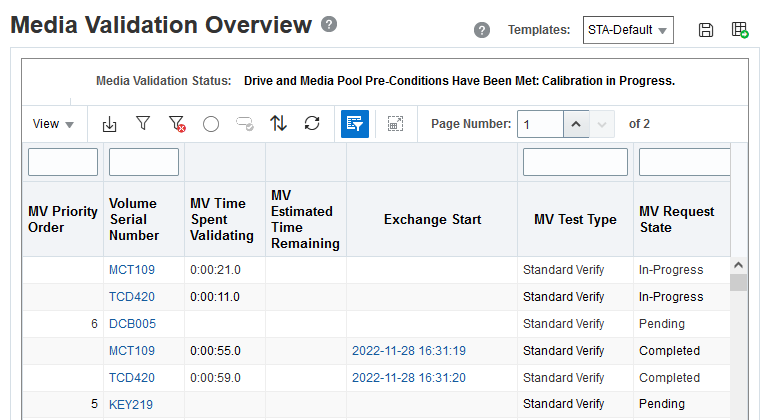Image resolution: width=770 pixels, height=420 pixels.
Task: Increase page number with up arrow
Action: [x=576, y=124]
